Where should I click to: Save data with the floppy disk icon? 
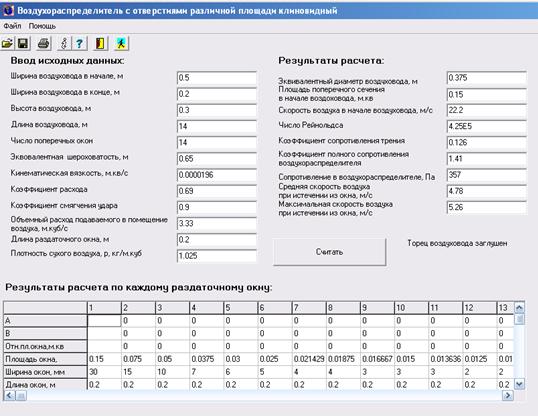(x=23, y=44)
